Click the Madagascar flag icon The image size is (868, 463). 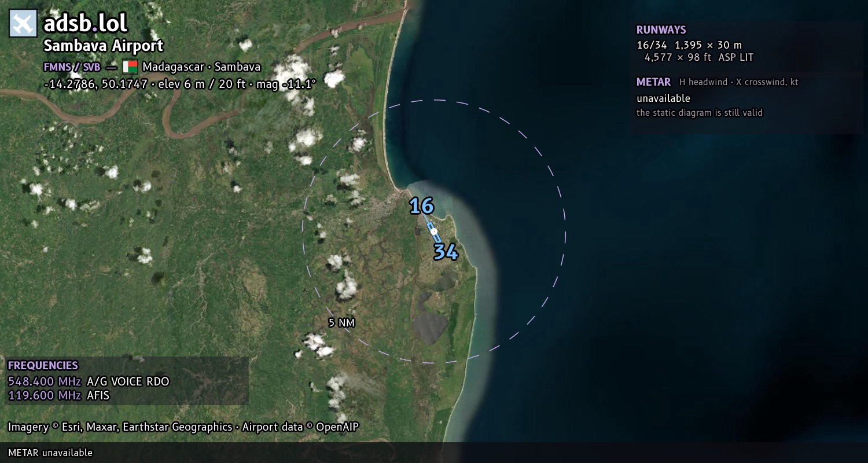[x=130, y=67]
